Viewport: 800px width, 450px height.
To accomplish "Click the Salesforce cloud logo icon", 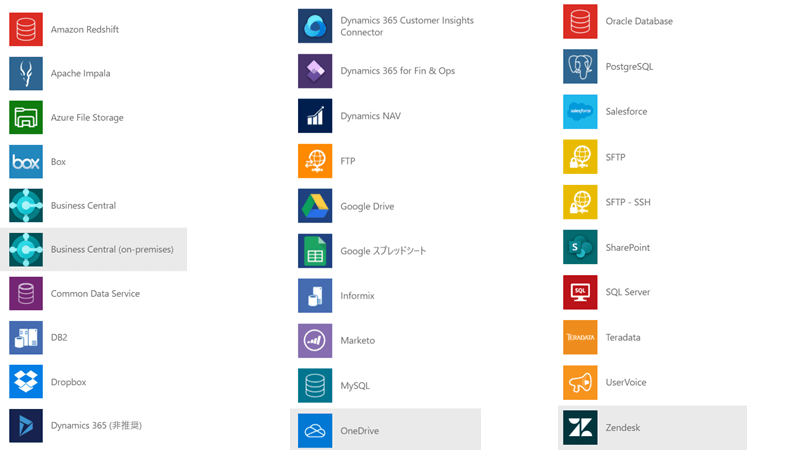I will click(x=580, y=111).
